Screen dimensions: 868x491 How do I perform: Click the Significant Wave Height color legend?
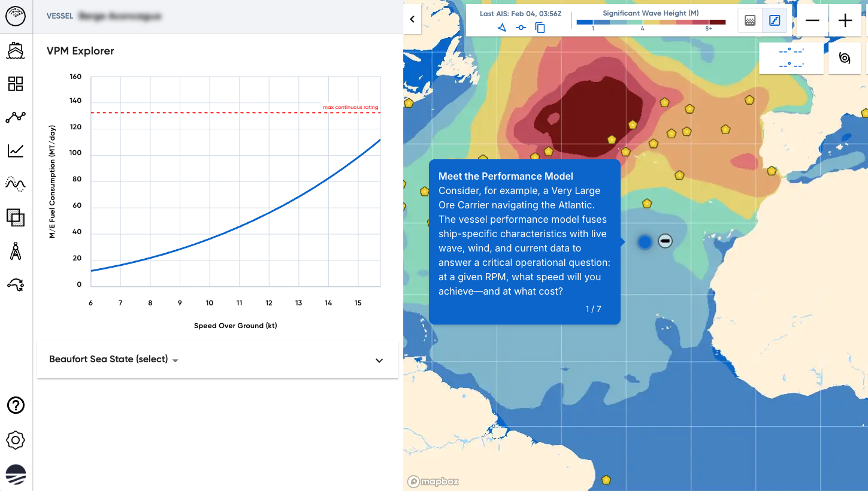tap(651, 23)
